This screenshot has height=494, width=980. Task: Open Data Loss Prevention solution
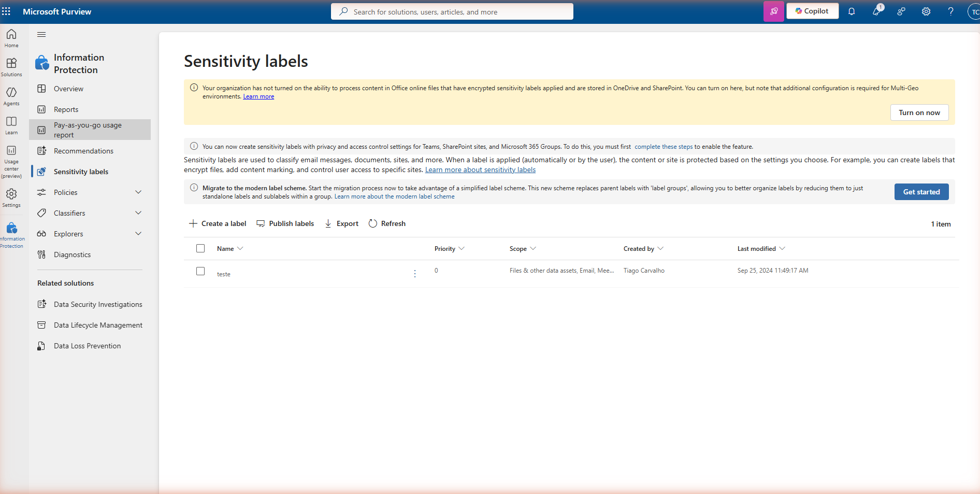point(90,346)
